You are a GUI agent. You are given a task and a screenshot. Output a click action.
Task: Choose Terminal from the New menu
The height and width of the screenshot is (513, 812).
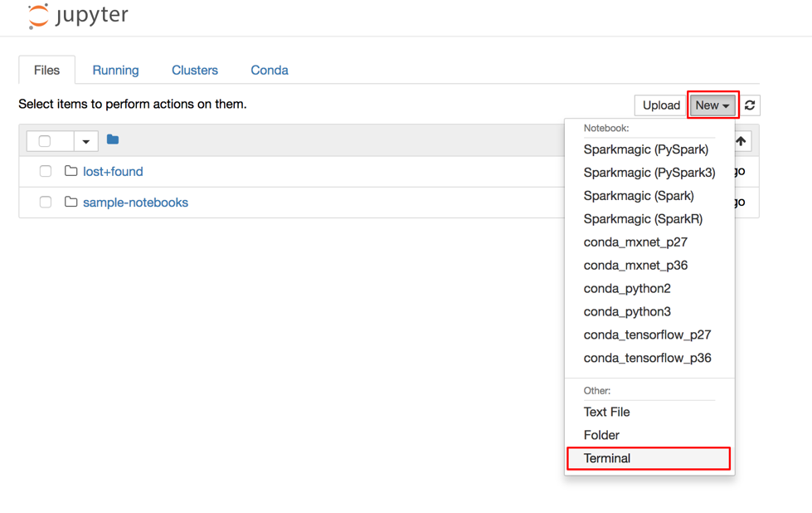649,458
